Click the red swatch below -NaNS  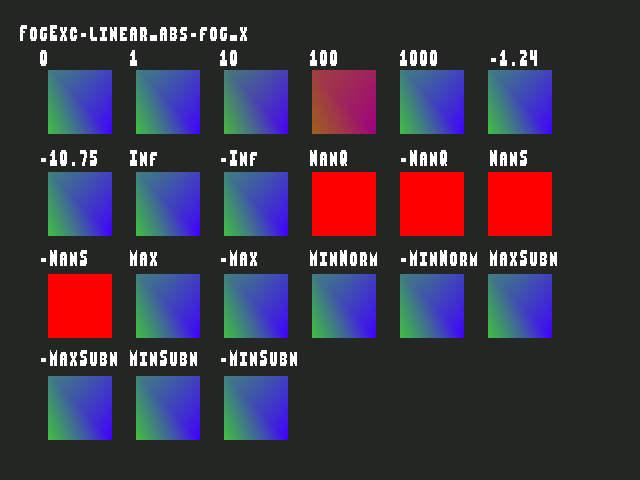pos(80,306)
